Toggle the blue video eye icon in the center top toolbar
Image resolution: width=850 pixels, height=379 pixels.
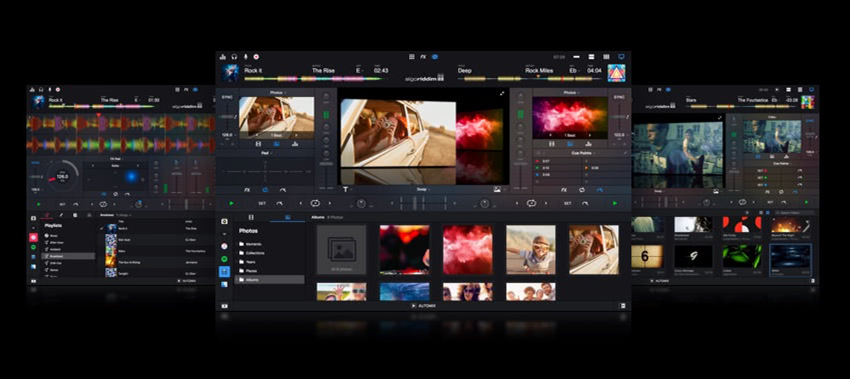coord(435,56)
